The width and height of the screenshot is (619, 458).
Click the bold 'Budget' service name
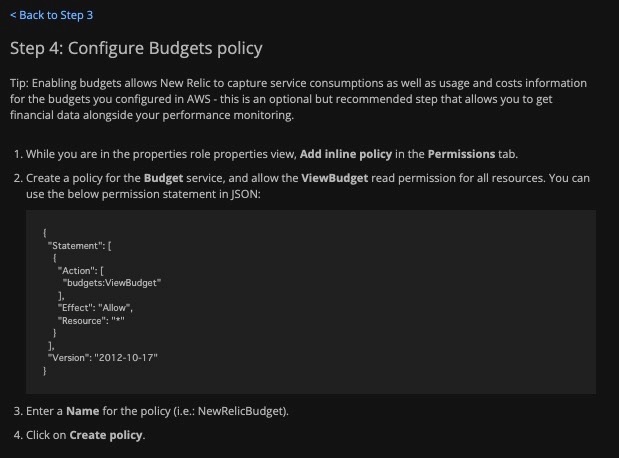(163, 178)
